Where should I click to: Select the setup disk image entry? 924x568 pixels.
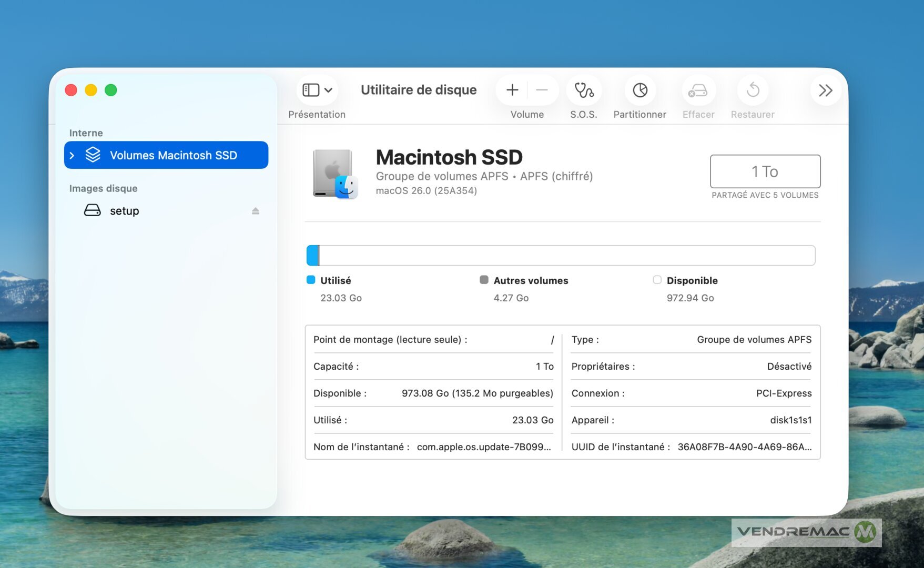coord(125,211)
